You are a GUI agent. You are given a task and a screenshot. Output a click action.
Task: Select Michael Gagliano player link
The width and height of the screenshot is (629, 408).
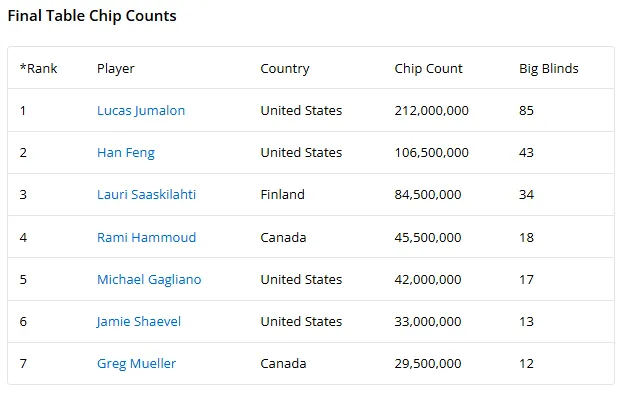(x=149, y=279)
